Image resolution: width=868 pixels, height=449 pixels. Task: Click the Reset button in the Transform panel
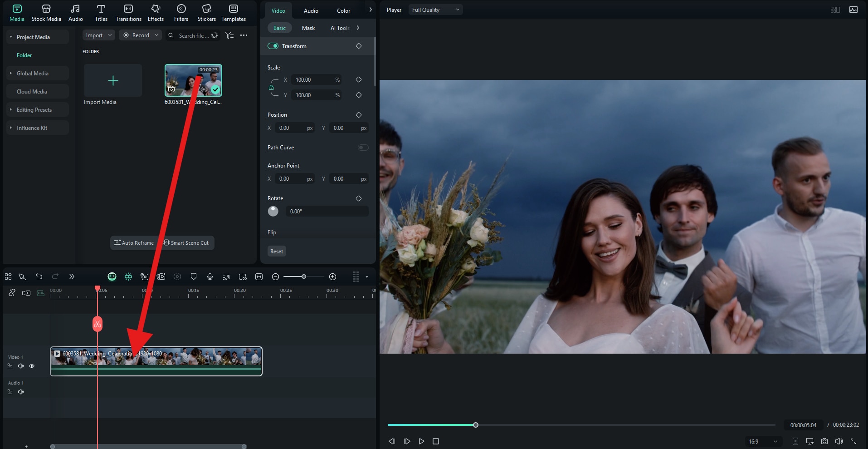(276, 251)
